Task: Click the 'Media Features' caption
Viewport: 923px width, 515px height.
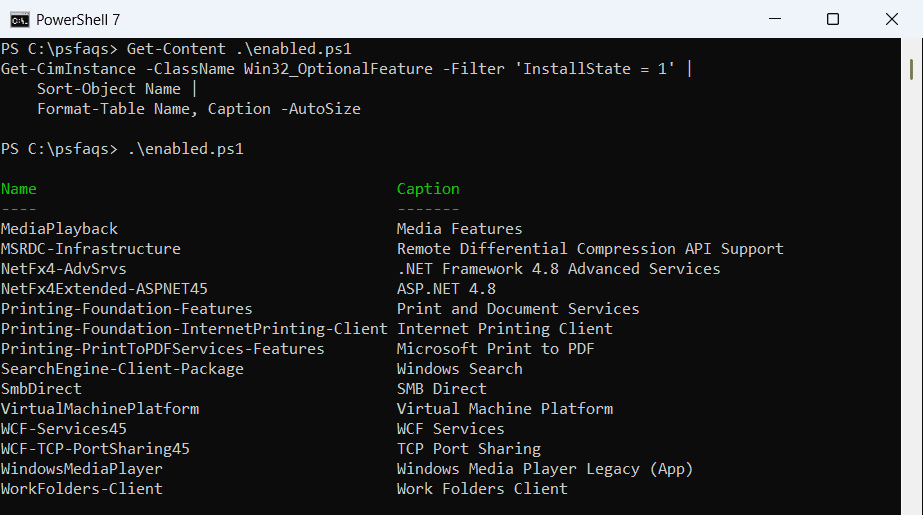Action: (x=459, y=229)
